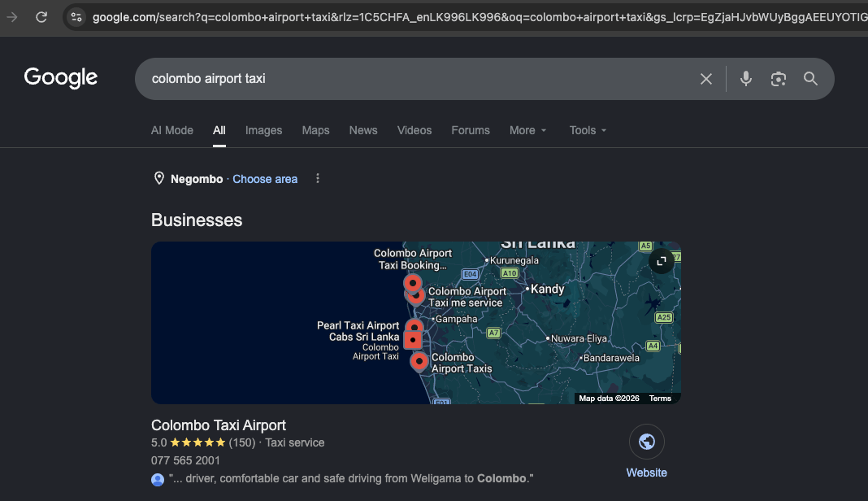Click the Gampaha label on the map
This screenshot has height=501, width=868.
456,319
